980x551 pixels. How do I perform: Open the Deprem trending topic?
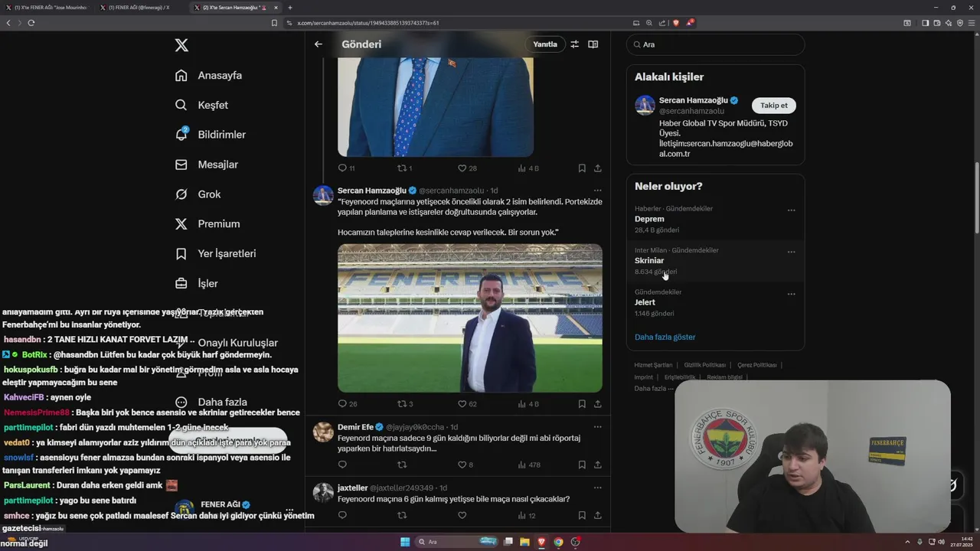(x=649, y=219)
